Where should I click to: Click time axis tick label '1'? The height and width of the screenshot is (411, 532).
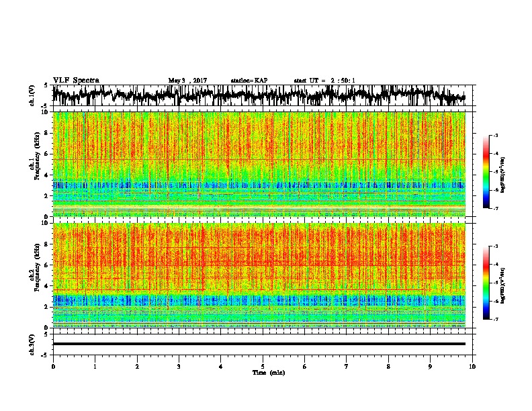(x=95, y=367)
